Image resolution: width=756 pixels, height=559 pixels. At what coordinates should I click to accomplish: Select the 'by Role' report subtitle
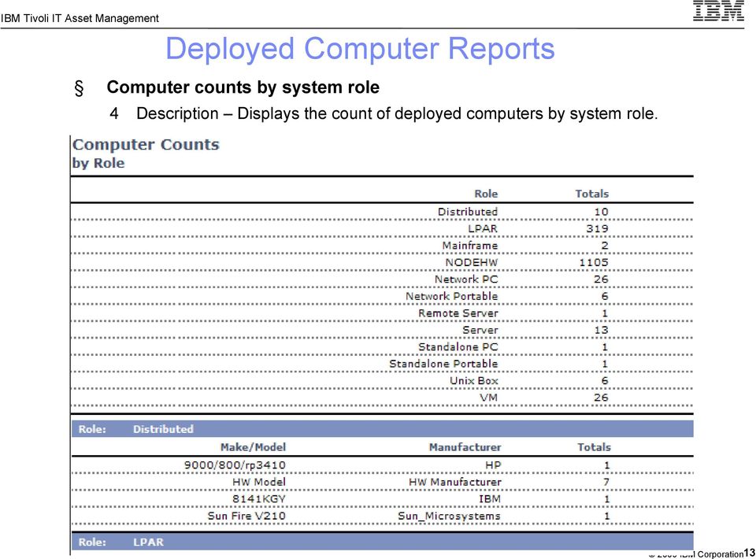coord(98,163)
